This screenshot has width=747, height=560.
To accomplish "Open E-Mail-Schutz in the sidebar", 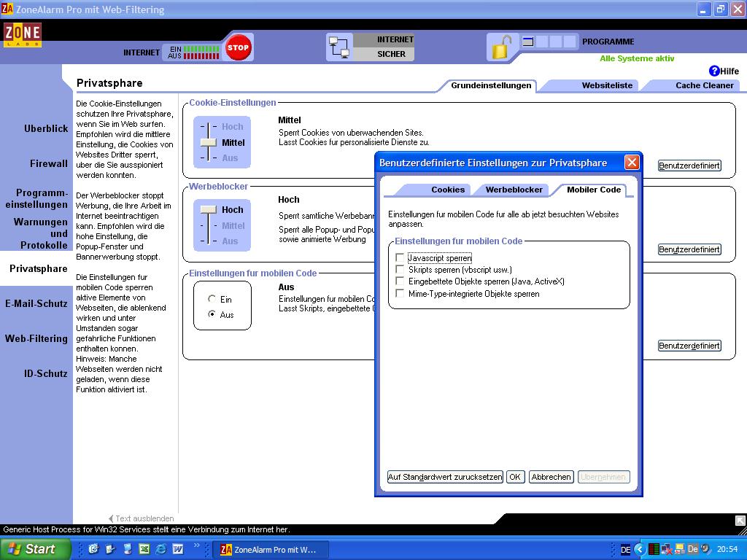I will (36, 303).
